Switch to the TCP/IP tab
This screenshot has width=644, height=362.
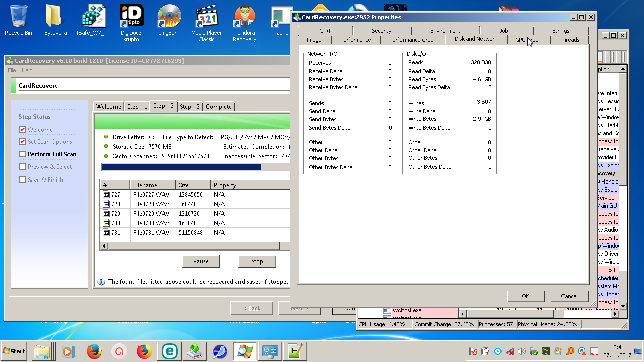[325, 31]
